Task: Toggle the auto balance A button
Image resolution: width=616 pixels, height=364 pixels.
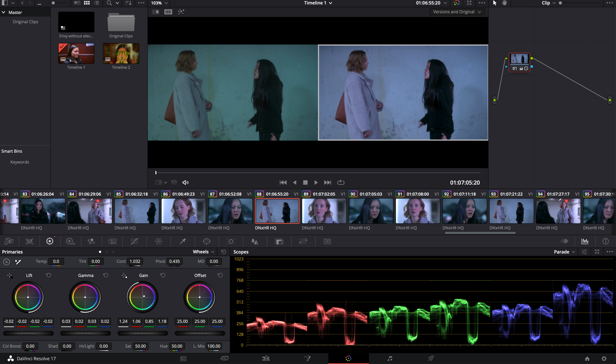Action: pos(7,262)
